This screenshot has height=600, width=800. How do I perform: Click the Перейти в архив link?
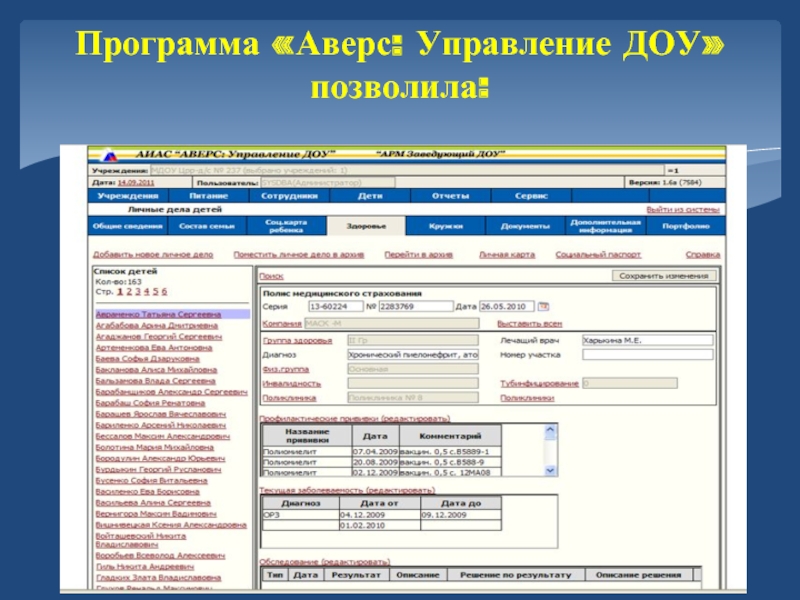[x=418, y=255]
